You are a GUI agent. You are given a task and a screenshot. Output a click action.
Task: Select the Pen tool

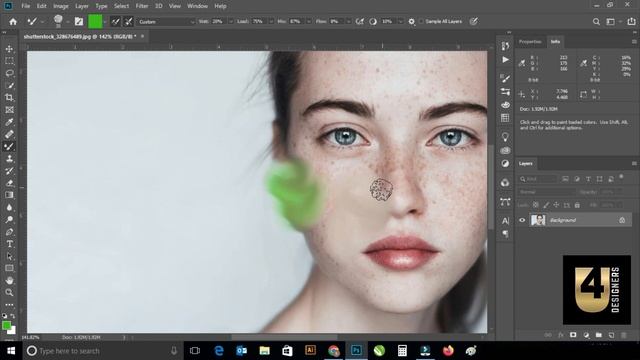[x=9, y=232]
